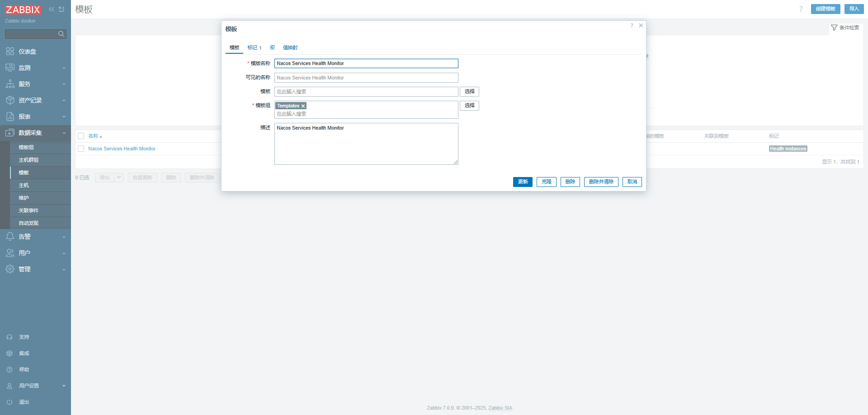Click the 资产记录 inventory icon
Image resolution: width=868 pixels, height=415 pixels.
point(10,100)
